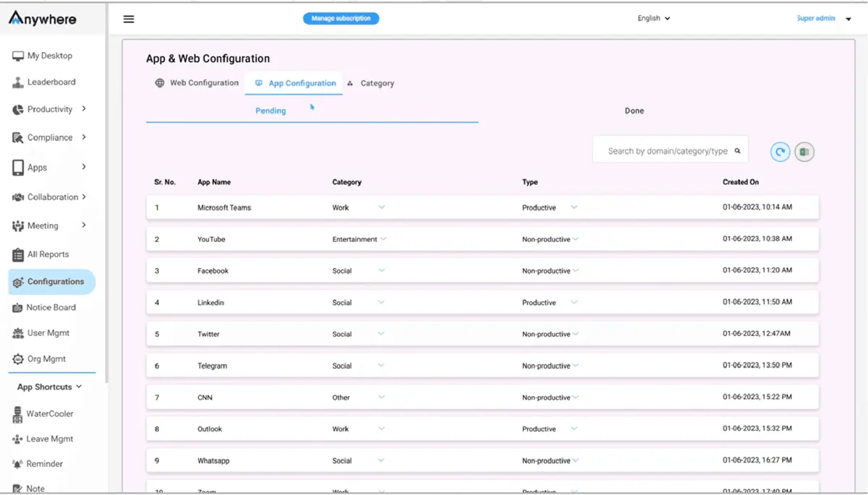Click the search magnifier icon
868x495 pixels.
coord(738,151)
